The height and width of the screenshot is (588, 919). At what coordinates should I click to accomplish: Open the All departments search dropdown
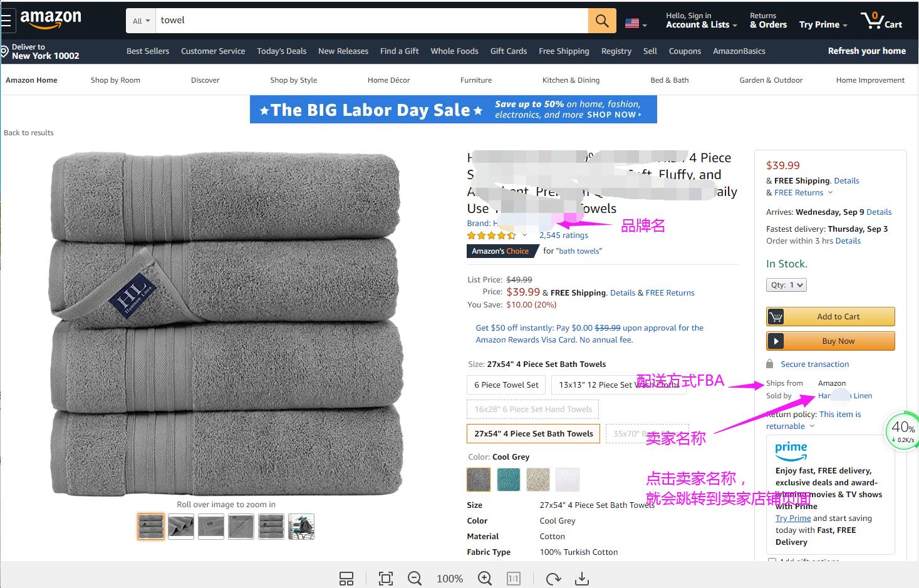pos(141,21)
